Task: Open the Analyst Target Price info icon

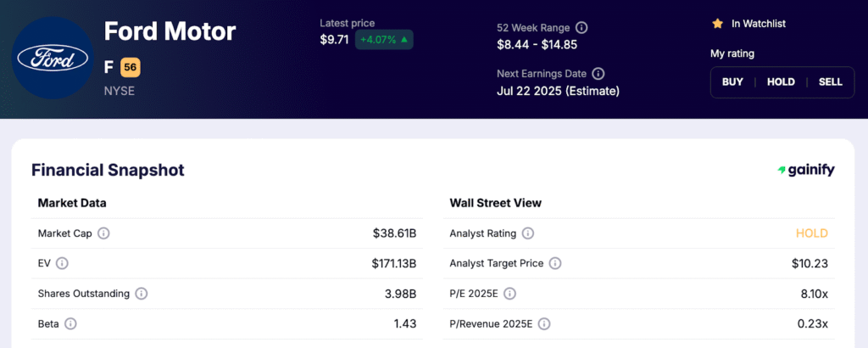Action: [x=555, y=263]
